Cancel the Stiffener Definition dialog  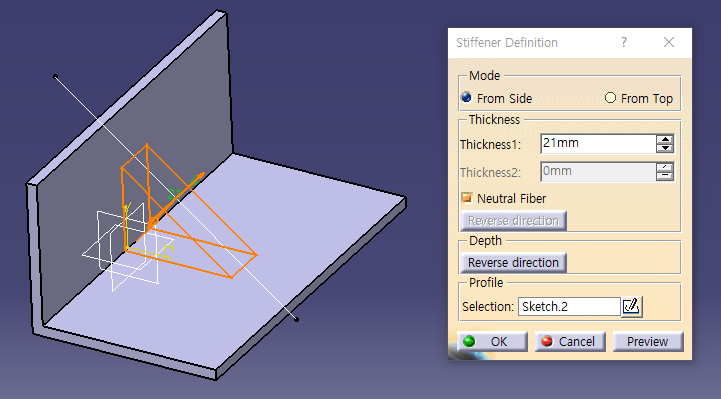[570, 342]
